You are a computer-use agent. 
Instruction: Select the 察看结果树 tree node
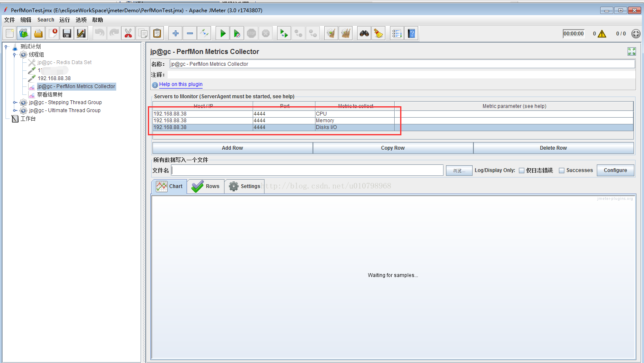pos(50,95)
